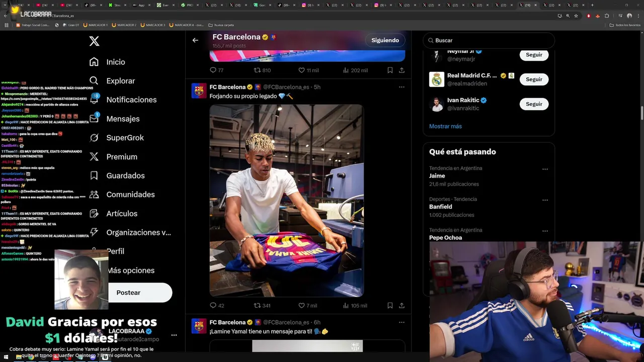Open the Jaime trending topic
This screenshot has width=644, height=362.
437,176
